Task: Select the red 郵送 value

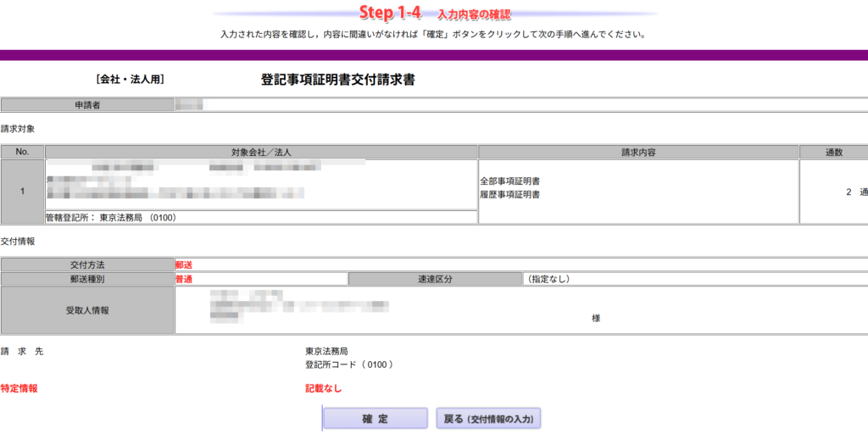Action: pos(184,264)
